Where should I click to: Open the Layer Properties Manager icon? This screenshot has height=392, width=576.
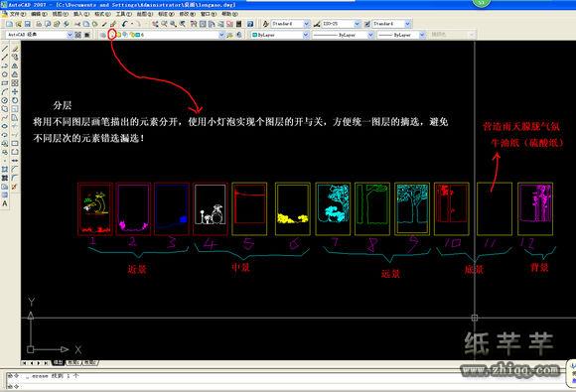(x=103, y=35)
